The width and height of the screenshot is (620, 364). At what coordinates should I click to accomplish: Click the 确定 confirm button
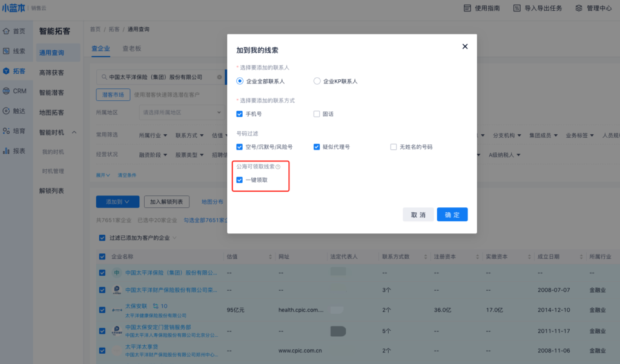(452, 215)
